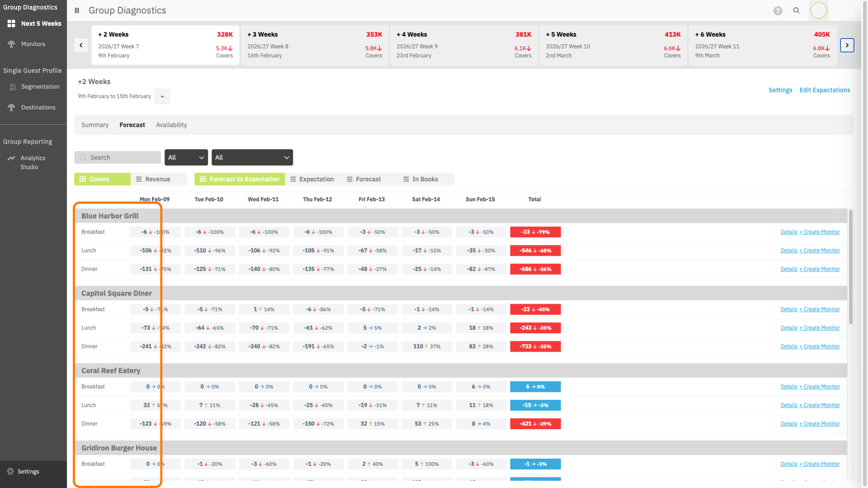
Task: Switch metric toggle to Revenue
Action: point(158,179)
